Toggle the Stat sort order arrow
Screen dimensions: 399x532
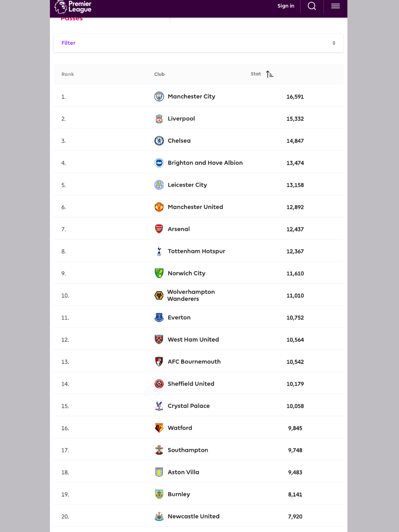[x=270, y=74]
